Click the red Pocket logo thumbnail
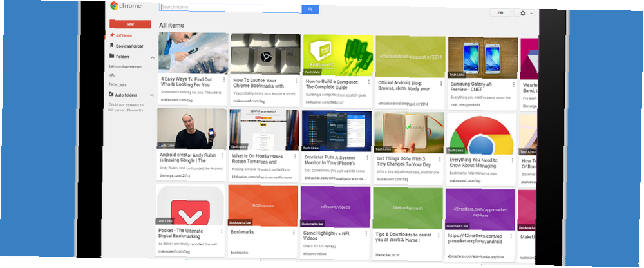The width and height of the screenshot is (644, 268). 191,204
